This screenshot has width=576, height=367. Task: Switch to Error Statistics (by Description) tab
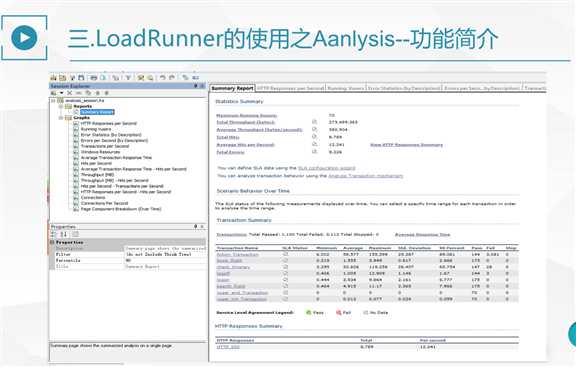click(404, 88)
